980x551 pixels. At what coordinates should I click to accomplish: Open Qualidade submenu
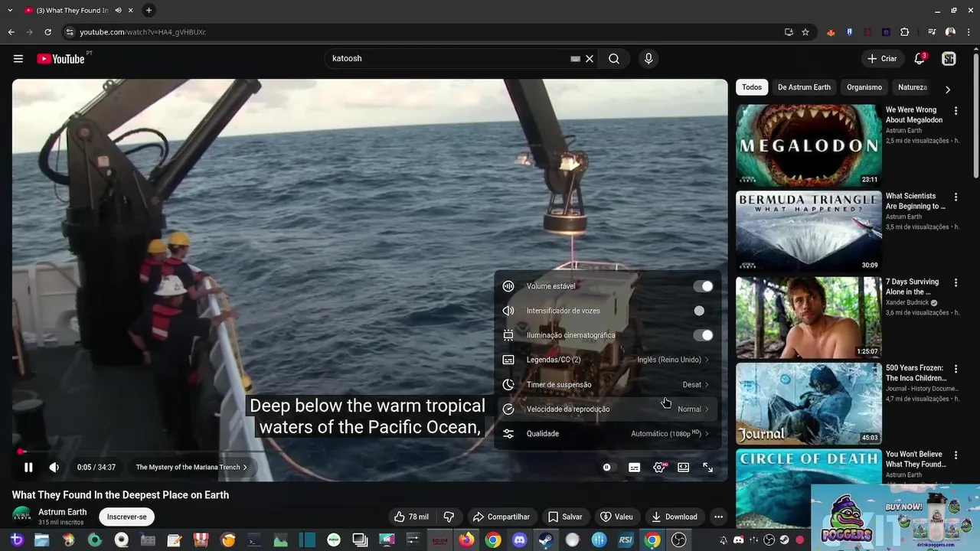tap(607, 434)
